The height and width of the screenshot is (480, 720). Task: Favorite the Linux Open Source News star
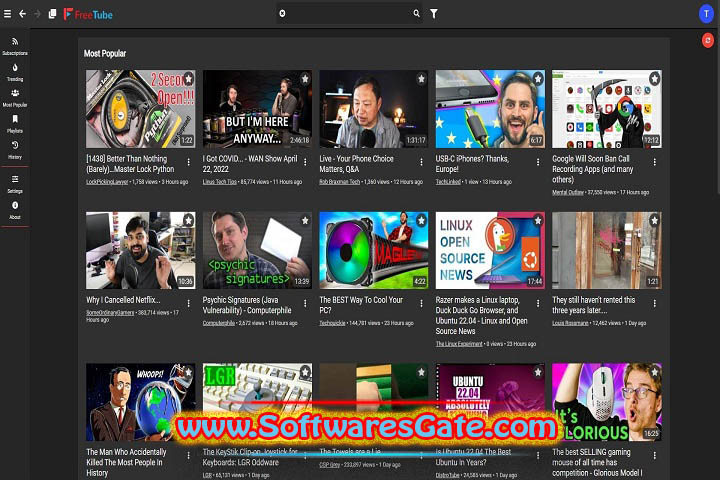point(538,220)
